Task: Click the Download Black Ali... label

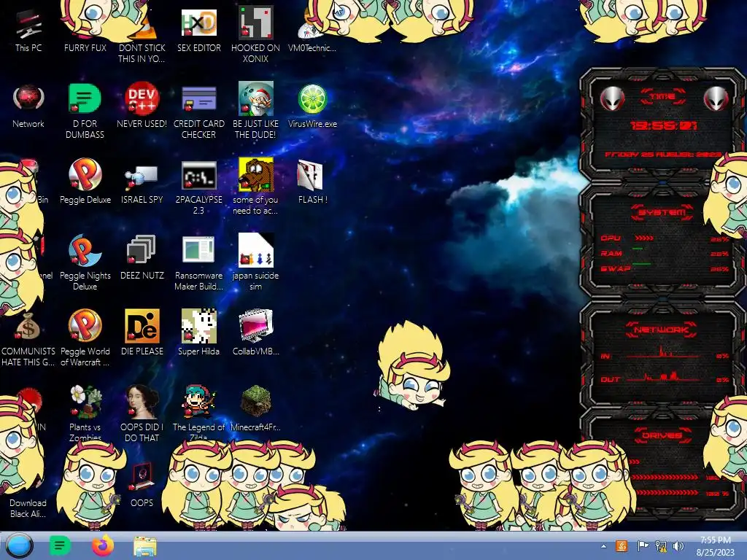Action: tap(28, 508)
